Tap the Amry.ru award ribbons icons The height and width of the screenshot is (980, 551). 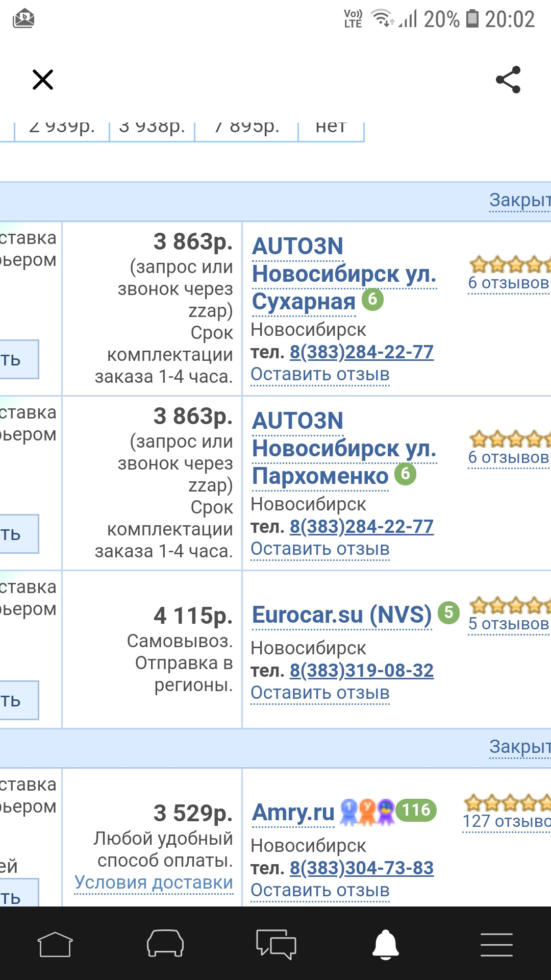[367, 812]
